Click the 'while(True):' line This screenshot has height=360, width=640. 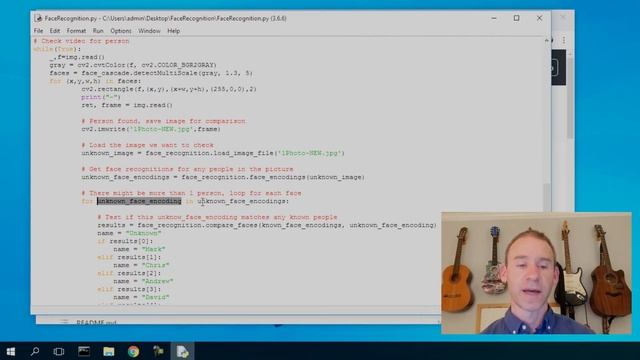[x=57, y=49]
